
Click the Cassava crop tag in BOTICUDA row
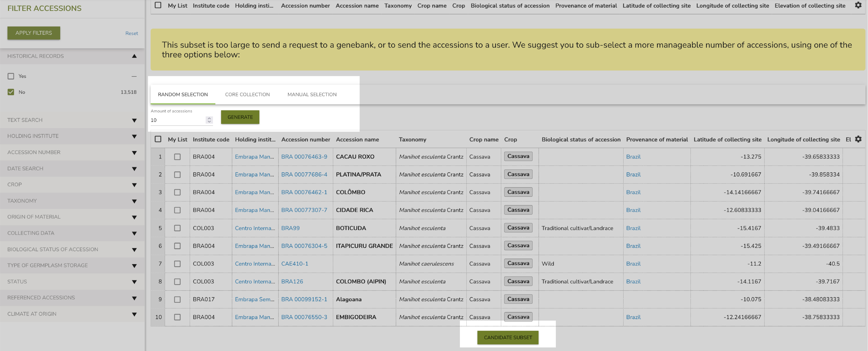518,228
